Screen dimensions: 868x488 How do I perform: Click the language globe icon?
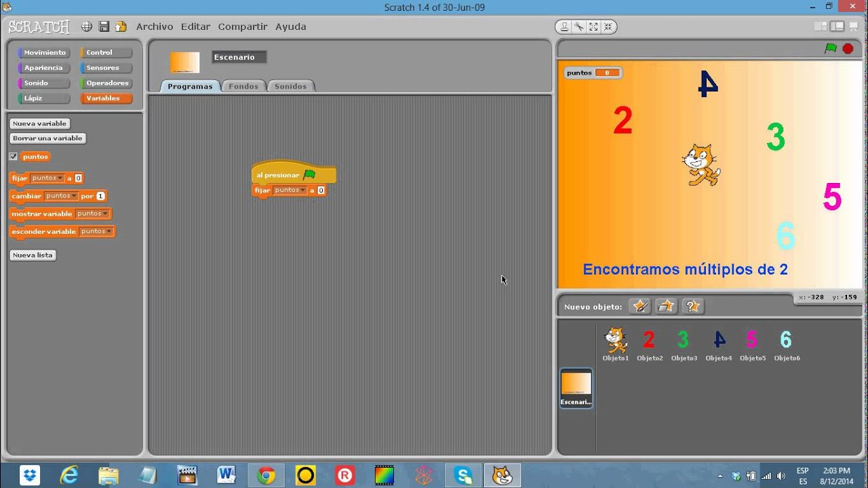point(87,26)
